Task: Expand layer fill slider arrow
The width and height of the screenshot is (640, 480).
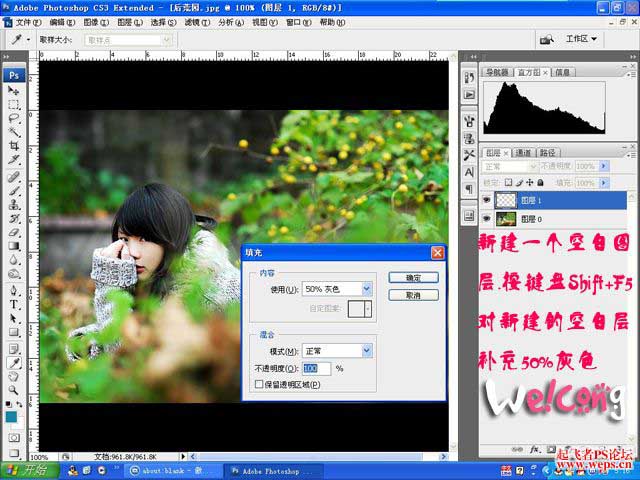Action: [604, 182]
